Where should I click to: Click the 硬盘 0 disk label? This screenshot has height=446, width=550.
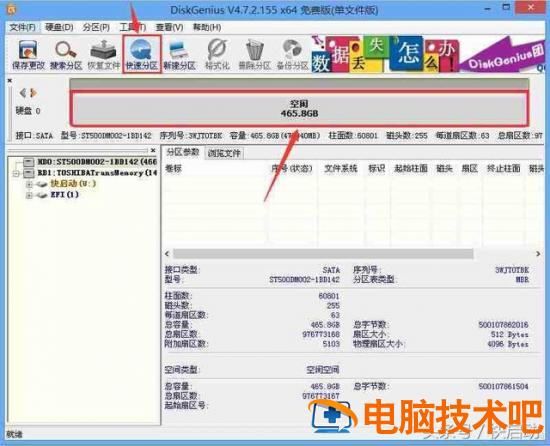click(28, 111)
